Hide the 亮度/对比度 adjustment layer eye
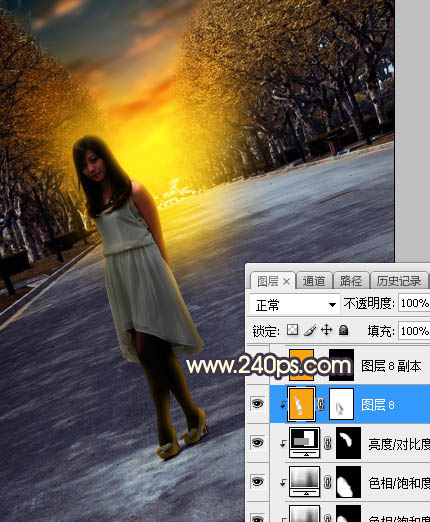430x522 pixels. click(x=257, y=442)
